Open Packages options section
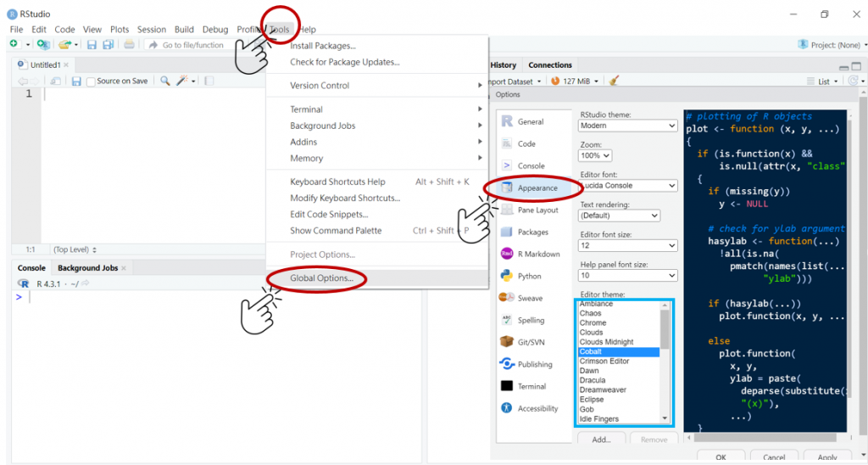 click(534, 232)
